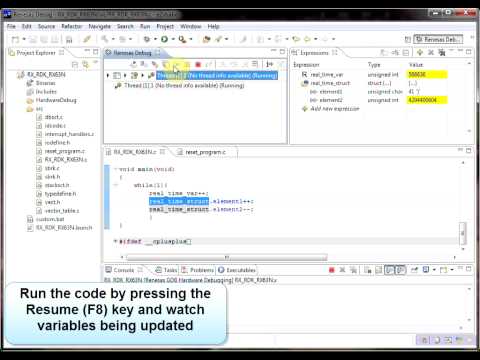Select HardwareDebug folder in Project Explorer
Viewport: 480px width, 360px height.
56,100
